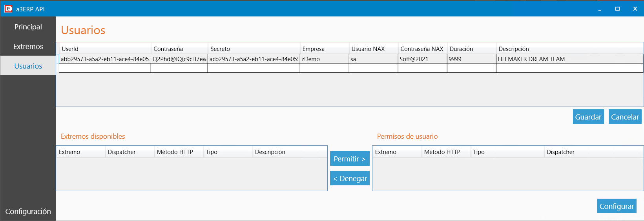Viewport: 644px width, 221px height.
Task: Click Dispatcher header in Extremos disponibles table
Action: [130, 152]
